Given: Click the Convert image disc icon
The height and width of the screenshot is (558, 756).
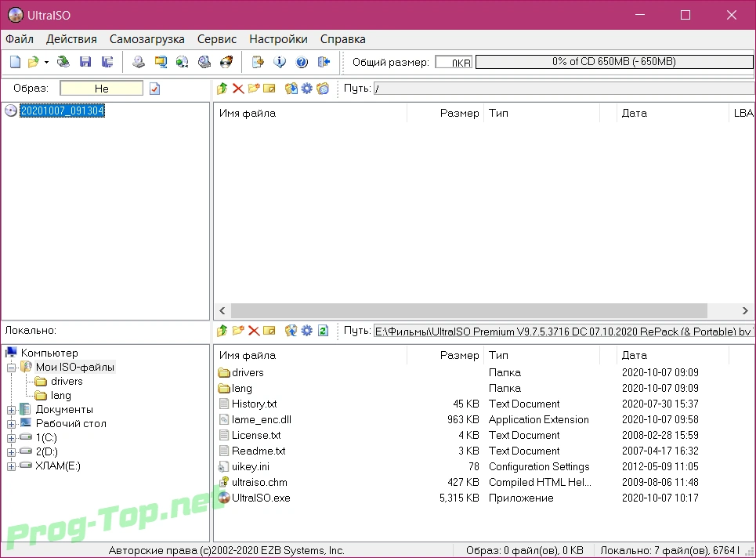Looking at the screenshot, I should (x=183, y=62).
